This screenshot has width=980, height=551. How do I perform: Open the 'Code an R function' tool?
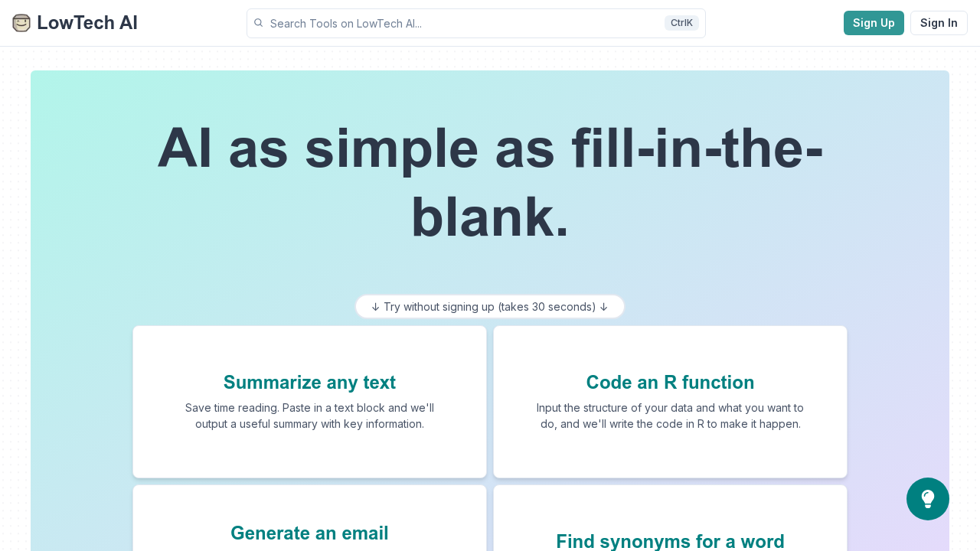tap(670, 383)
